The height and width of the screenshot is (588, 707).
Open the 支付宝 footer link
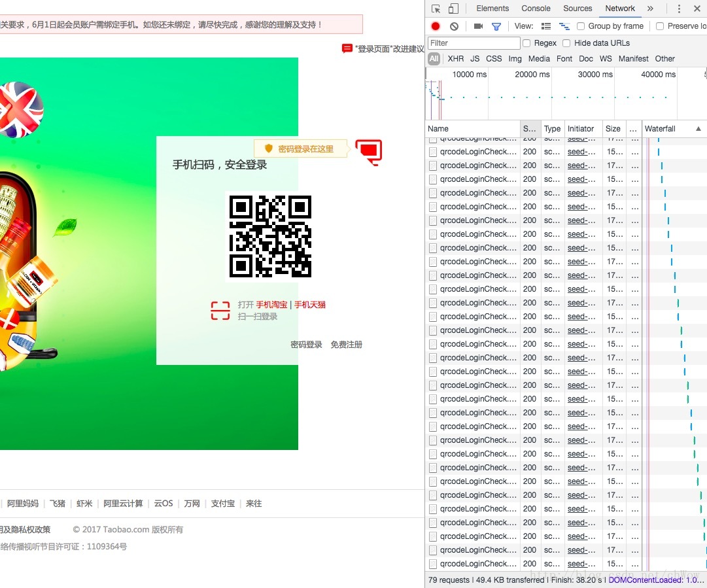click(x=223, y=503)
